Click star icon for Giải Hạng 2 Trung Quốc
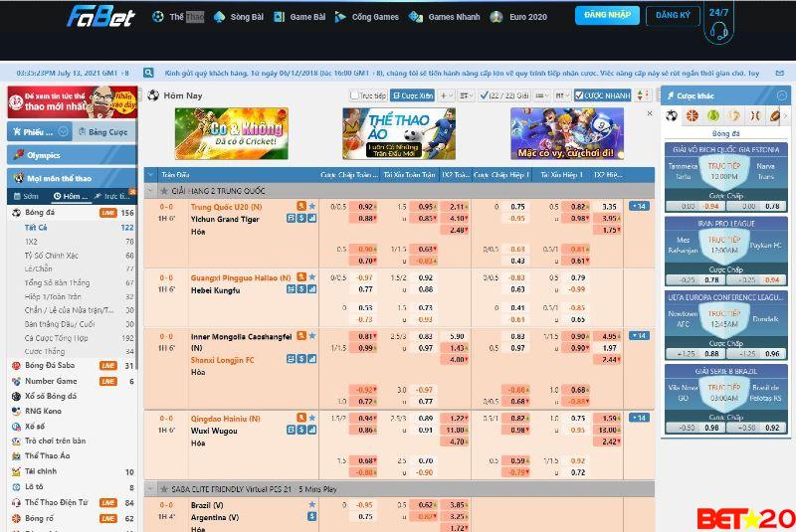 pos(165,189)
